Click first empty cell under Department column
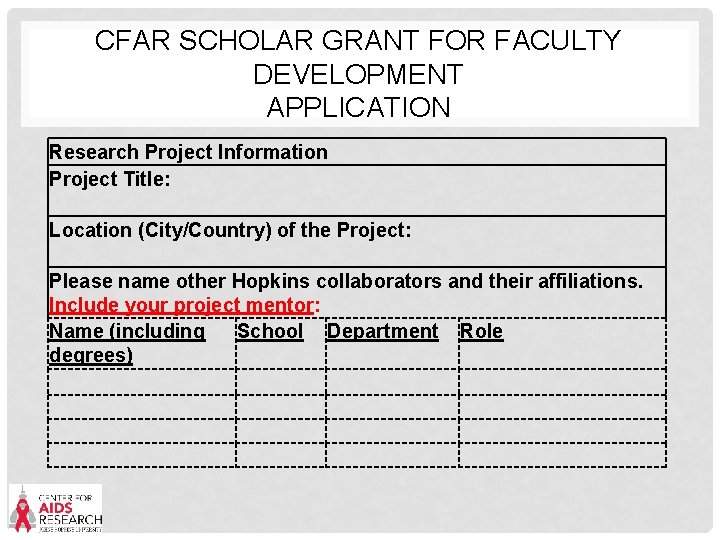The height and width of the screenshot is (540, 720). [x=392, y=382]
